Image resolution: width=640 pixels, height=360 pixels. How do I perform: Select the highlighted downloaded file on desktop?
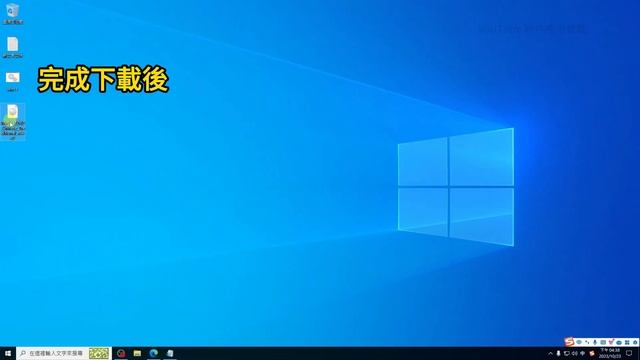[13, 122]
